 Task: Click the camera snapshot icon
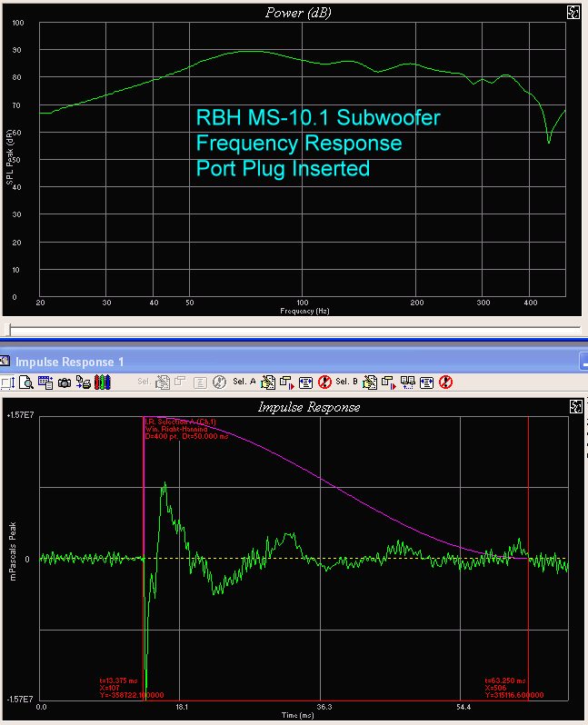[65, 382]
